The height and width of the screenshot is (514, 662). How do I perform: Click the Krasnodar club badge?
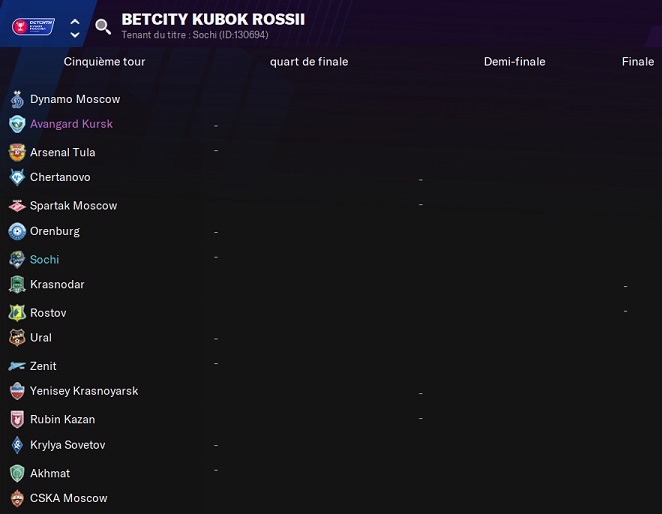(17, 285)
